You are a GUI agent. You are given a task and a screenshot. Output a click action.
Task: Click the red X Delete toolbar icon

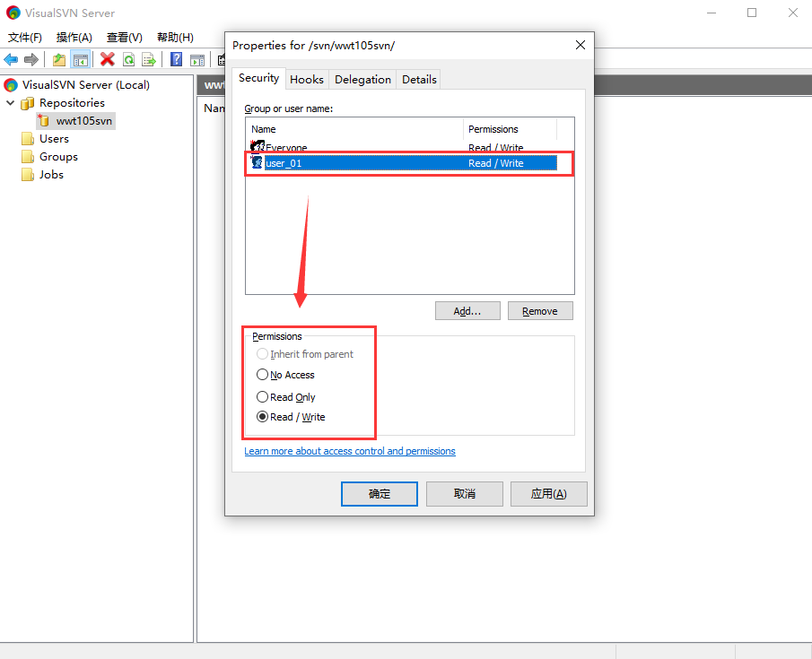(x=108, y=60)
